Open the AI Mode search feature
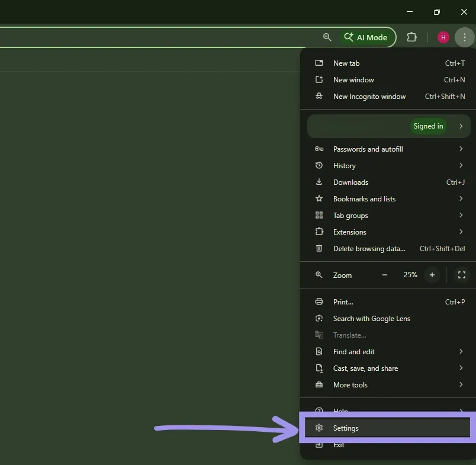 coord(366,37)
